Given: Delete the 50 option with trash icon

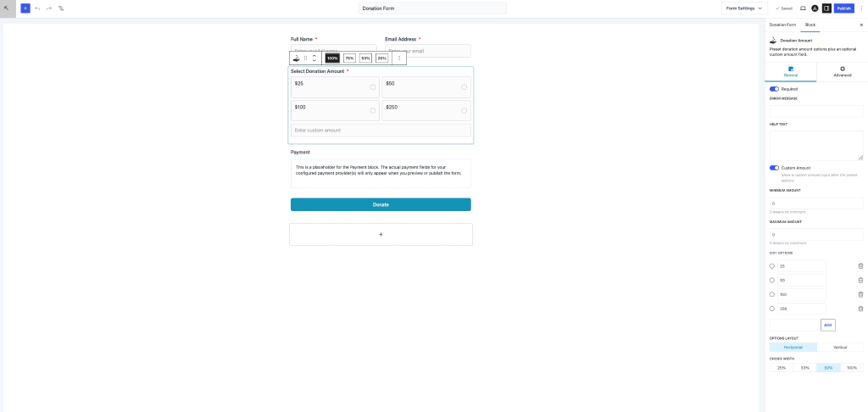Looking at the screenshot, I should click(860, 281).
